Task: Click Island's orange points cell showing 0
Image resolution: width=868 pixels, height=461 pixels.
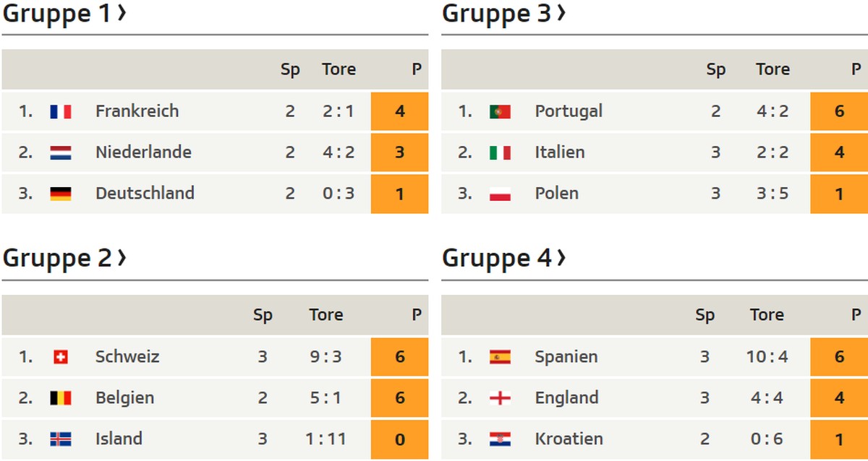Action: point(399,439)
